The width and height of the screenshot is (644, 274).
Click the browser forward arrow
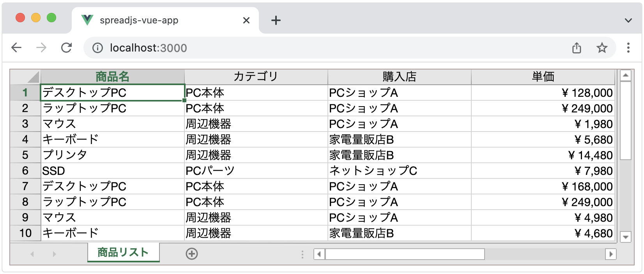[x=41, y=48]
